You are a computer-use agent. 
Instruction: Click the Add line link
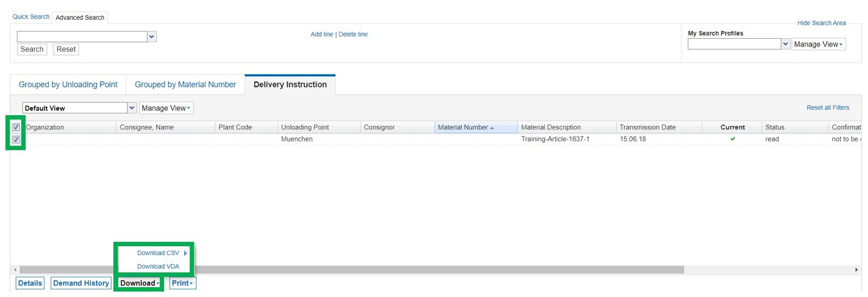322,34
